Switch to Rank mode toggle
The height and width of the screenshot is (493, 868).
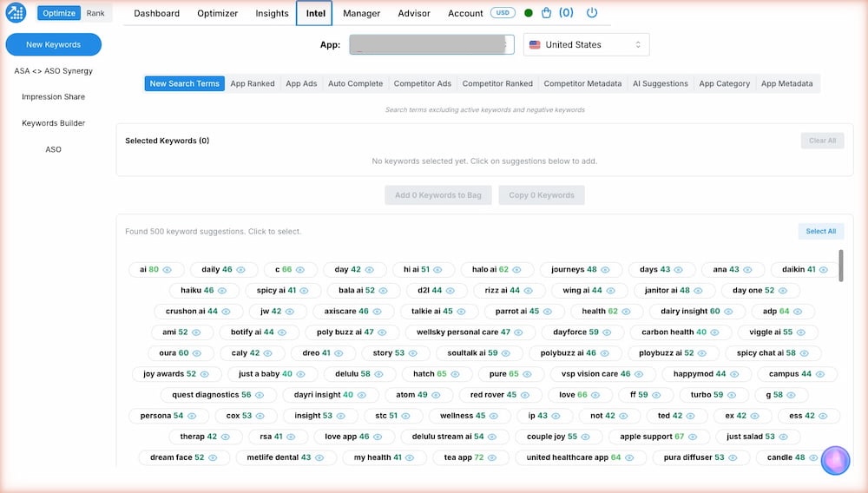(95, 13)
